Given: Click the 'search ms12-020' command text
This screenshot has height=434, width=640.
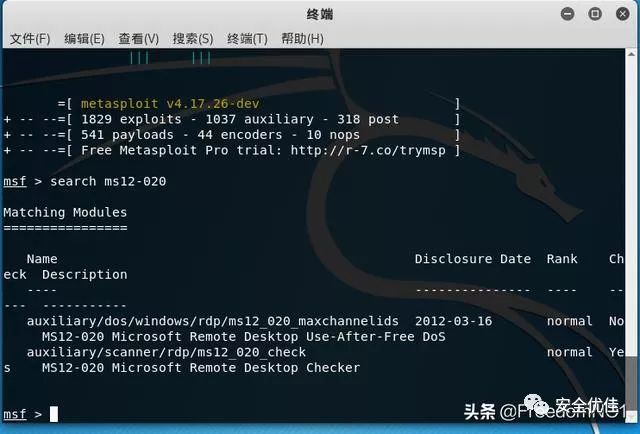Looking at the screenshot, I should pos(108,181).
